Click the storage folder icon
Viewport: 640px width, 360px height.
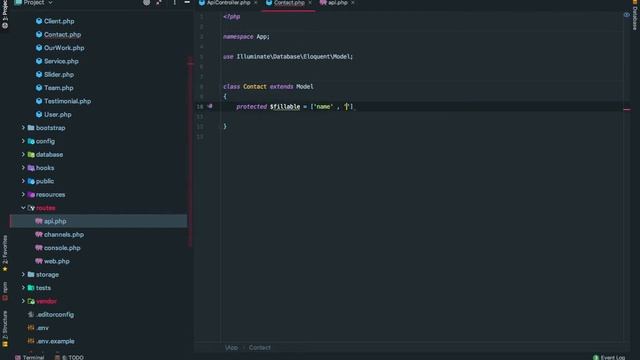31,275
